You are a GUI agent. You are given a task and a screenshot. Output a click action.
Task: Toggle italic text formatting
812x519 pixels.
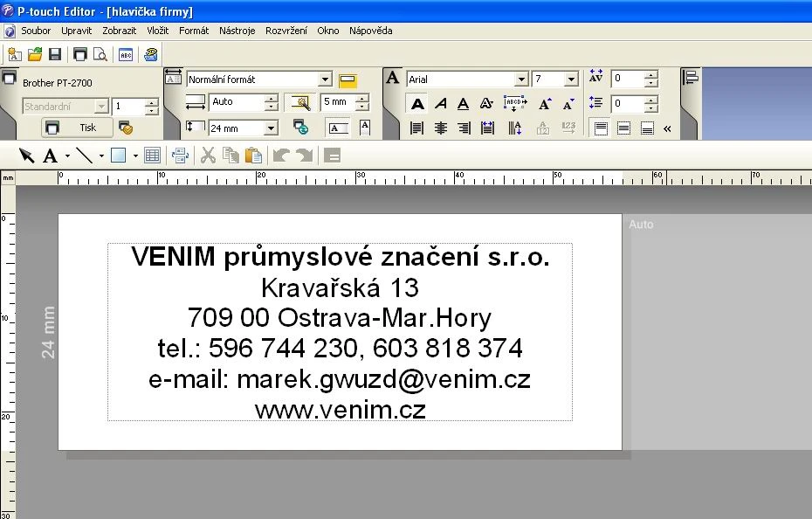click(441, 104)
